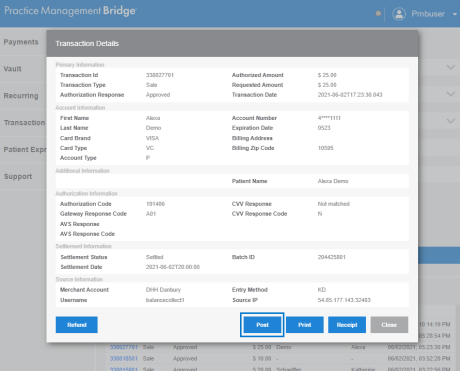Expand the third chevron behind the dialog

(x=451, y=121)
